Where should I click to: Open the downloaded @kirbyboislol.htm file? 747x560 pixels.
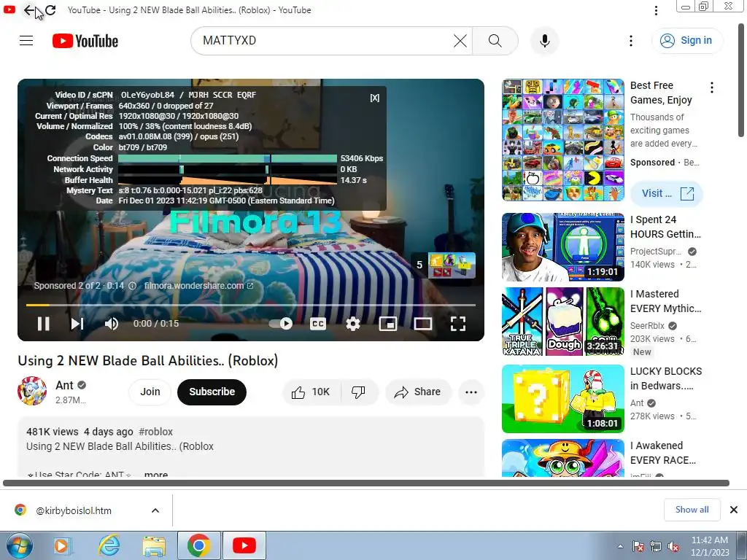point(74,510)
